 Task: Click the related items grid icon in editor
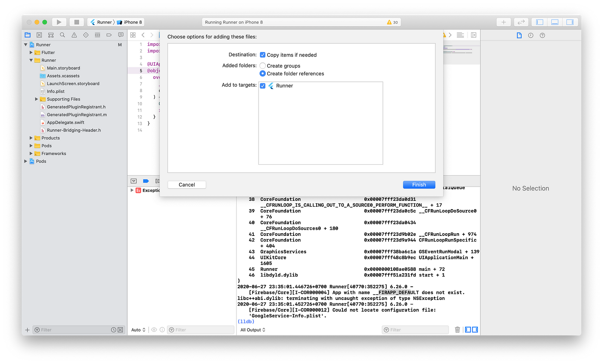coord(133,35)
